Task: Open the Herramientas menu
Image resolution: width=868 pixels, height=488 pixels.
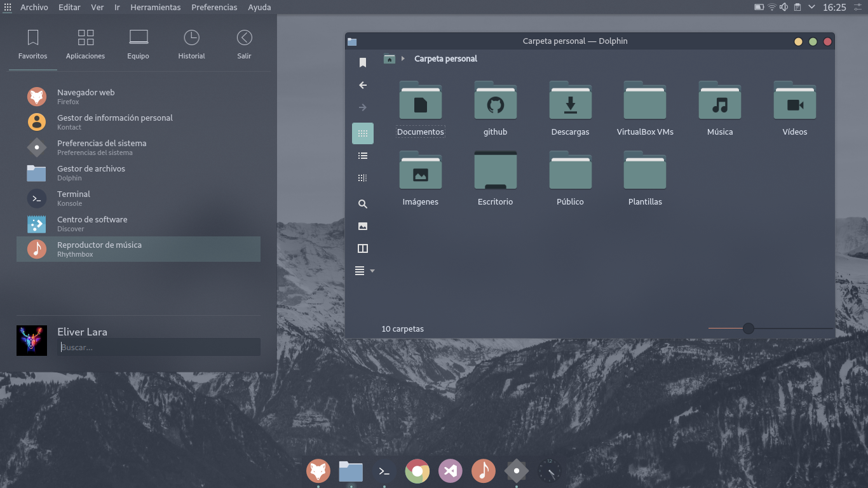Action: click(x=155, y=8)
